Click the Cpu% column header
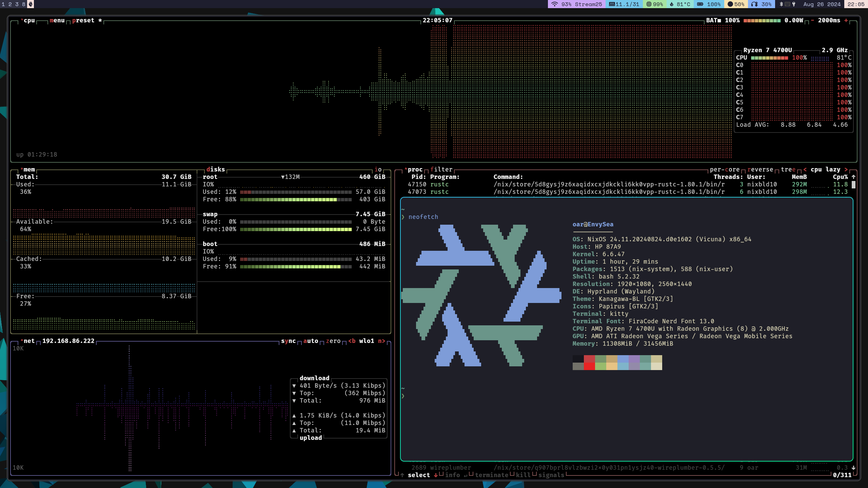This screenshot has height=488, width=868. coord(840,177)
